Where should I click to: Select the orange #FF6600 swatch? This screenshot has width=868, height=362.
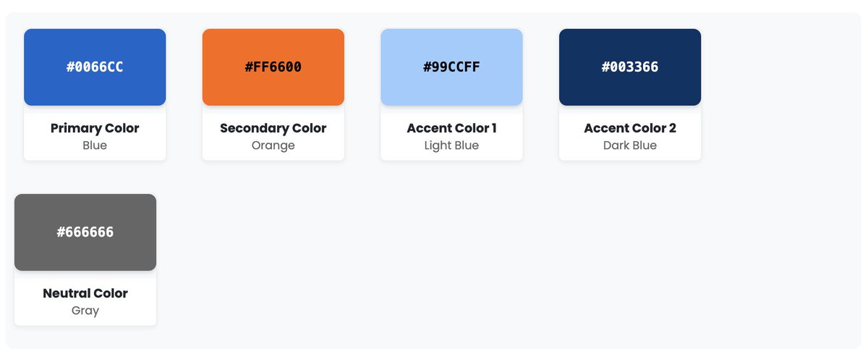coord(273,67)
